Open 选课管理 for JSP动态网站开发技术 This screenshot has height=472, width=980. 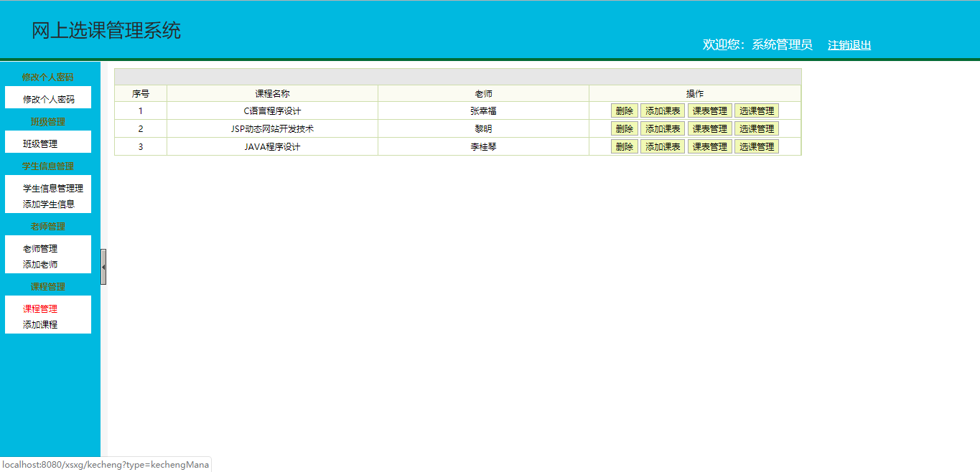pyautogui.click(x=757, y=128)
